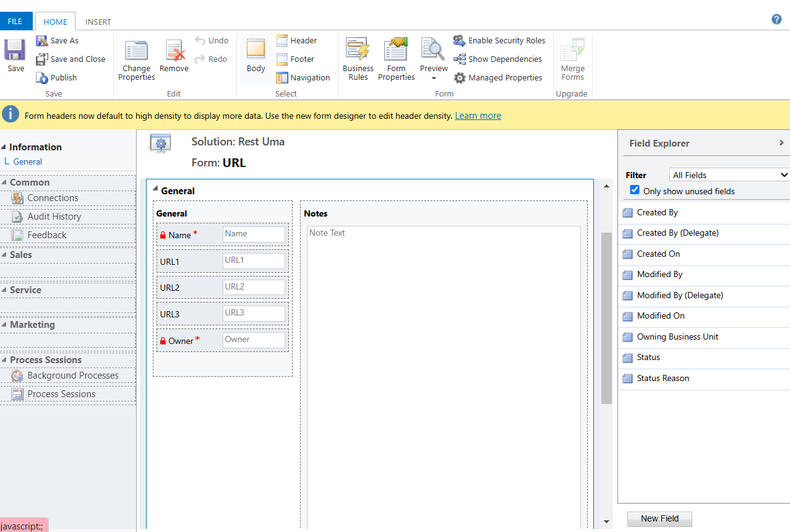Undo the last change
This screenshot has height=532, width=790.
(x=212, y=41)
